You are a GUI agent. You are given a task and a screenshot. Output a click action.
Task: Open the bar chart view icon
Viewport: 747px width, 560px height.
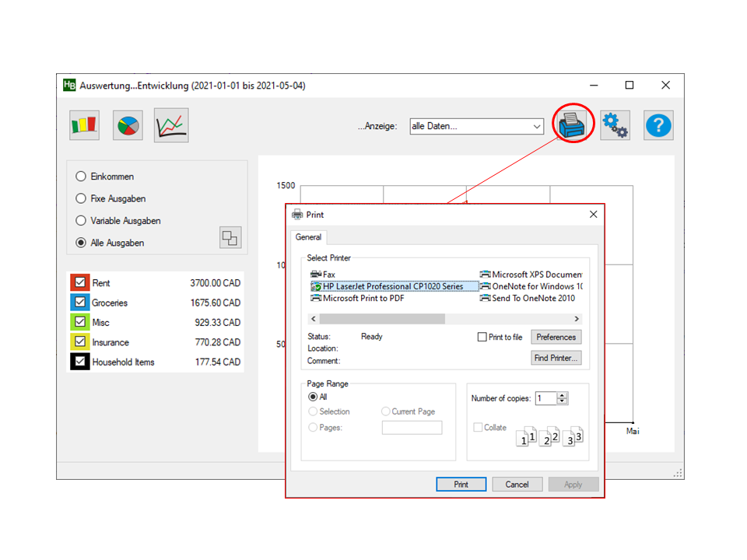click(84, 124)
